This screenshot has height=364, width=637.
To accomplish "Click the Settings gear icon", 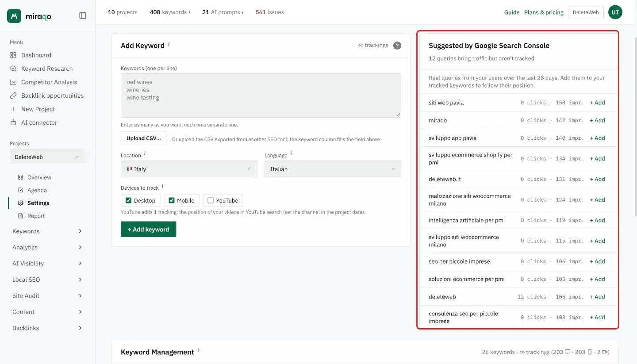I will [x=20, y=203].
